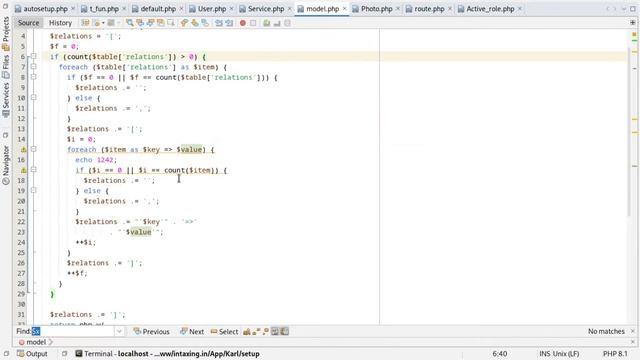The image size is (640, 360).
Task: Collapse code fold at line 6
Action: [x=33, y=56]
